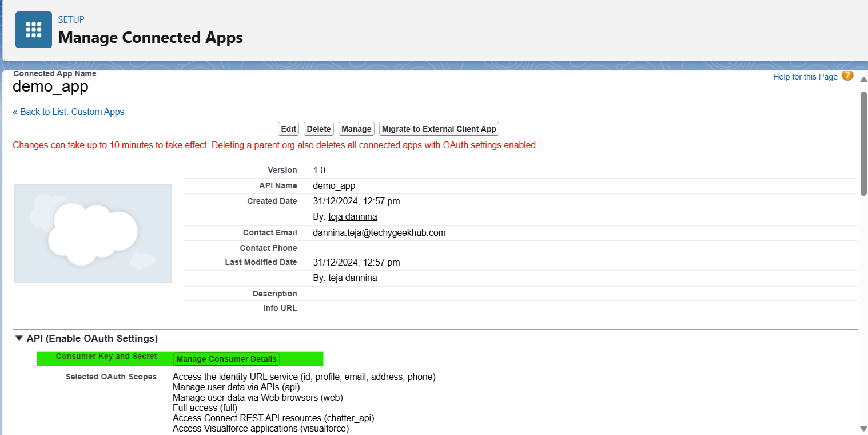Click Manage Consumer Details button
The image size is (868, 435).
coord(226,359)
